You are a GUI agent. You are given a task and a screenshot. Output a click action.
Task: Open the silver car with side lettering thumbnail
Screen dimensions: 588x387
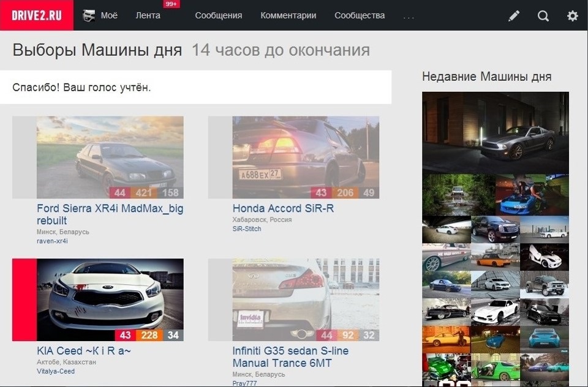447,257
